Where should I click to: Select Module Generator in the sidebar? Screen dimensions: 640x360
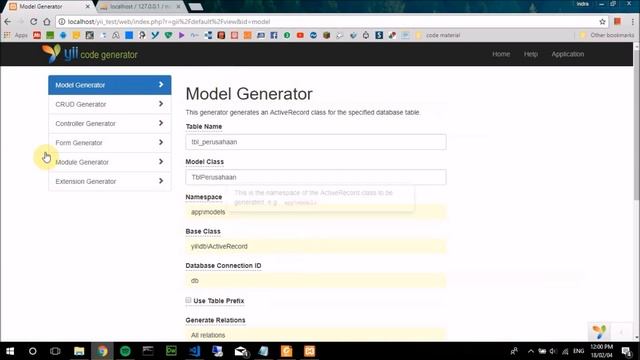point(110,162)
